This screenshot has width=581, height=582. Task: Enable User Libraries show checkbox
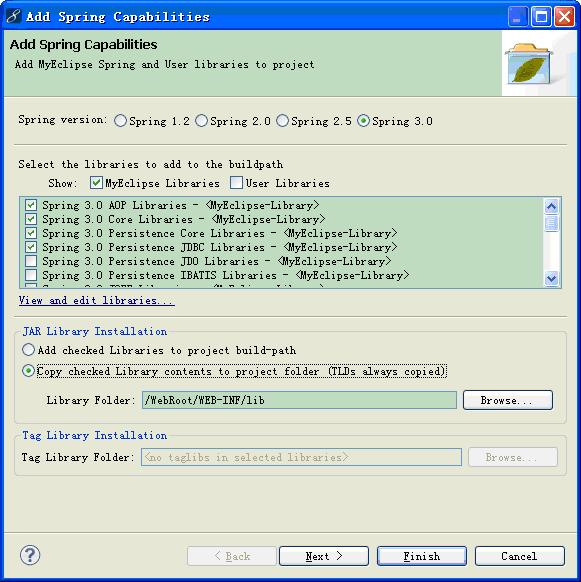click(x=236, y=183)
